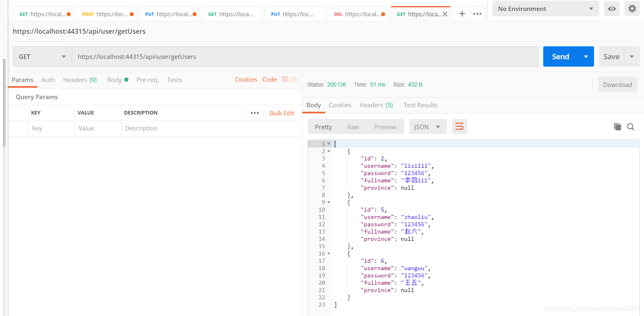Switch to POST request tab
Screen dimensions: 644x316
click(x=107, y=14)
